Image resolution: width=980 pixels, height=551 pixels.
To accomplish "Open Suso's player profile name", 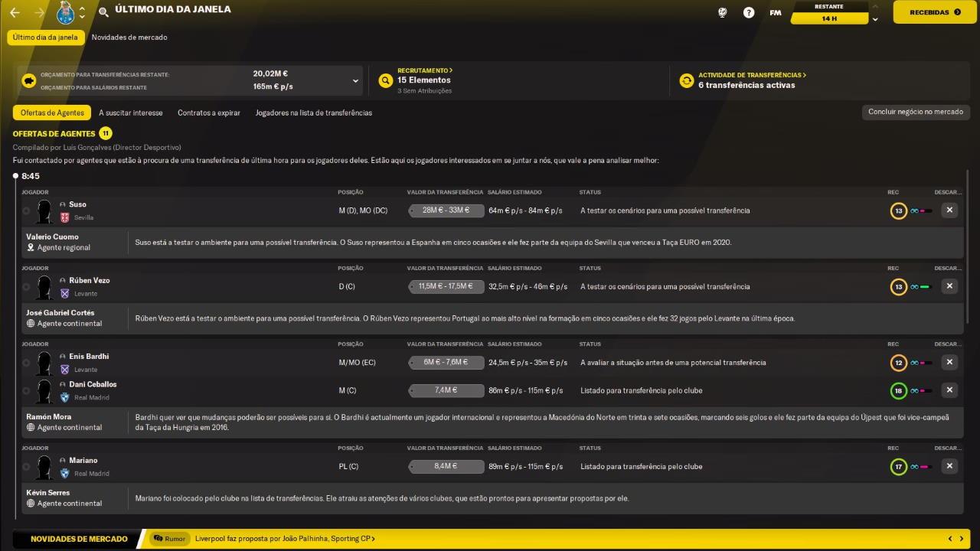I will pos(77,204).
